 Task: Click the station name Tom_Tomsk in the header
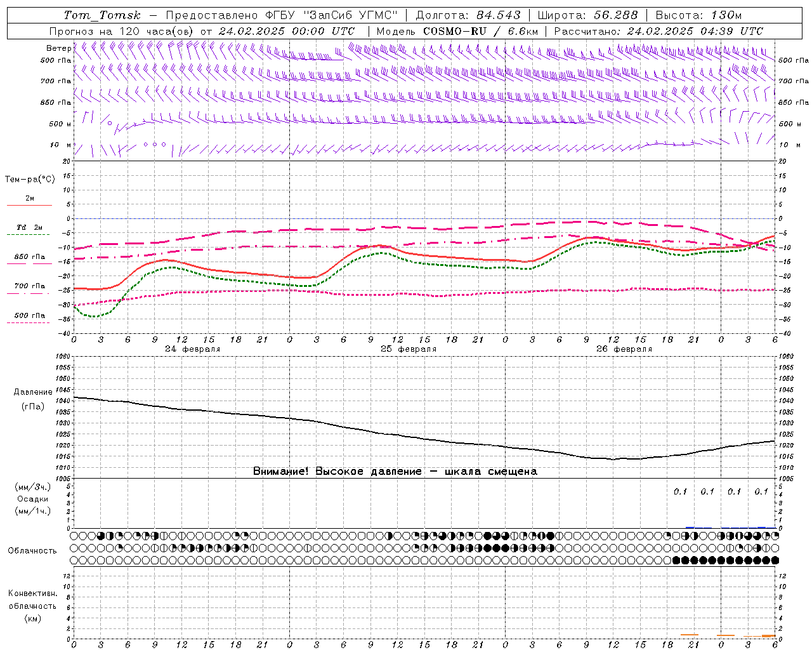click(102, 15)
